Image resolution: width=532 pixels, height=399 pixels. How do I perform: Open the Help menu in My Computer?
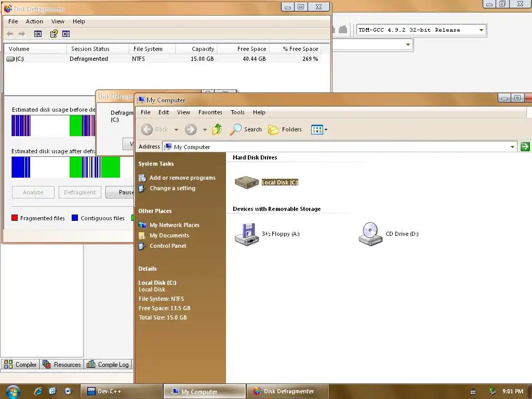pyautogui.click(x=259, y=112)
